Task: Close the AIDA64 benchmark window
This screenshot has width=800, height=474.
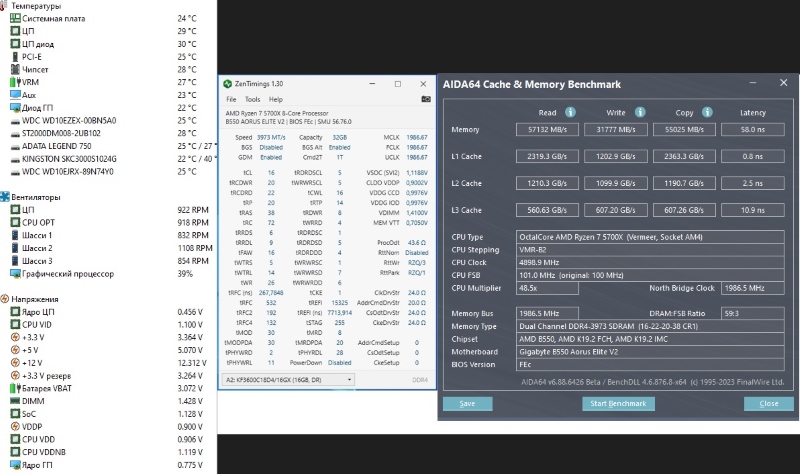Action: [x=784, y=83]
